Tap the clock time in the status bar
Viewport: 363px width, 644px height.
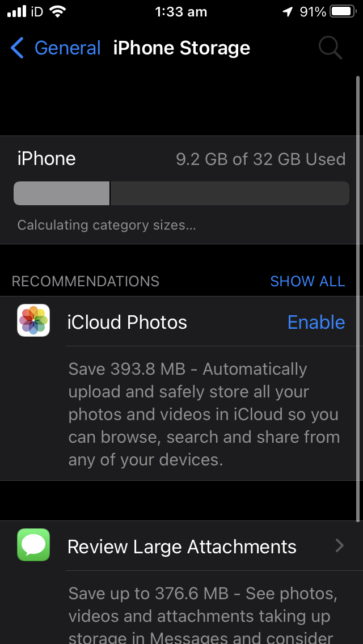(181, 11)
